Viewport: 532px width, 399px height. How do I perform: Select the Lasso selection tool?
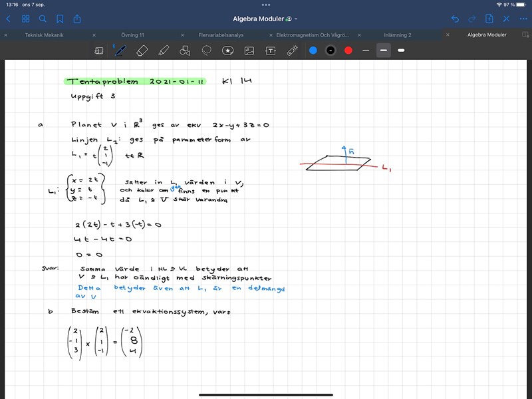click(207, 50)
